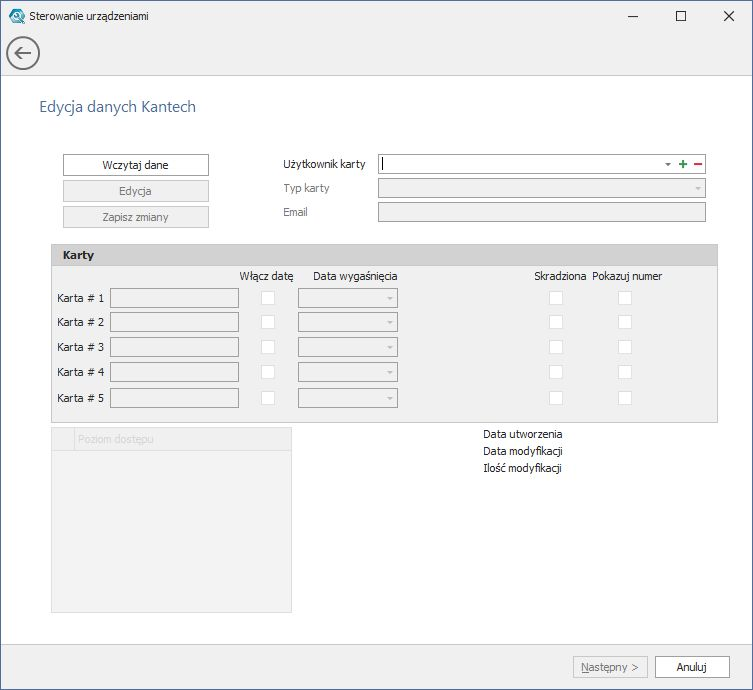Click the Data modyfikacji label
The width and height of the screenshot is (753, 690).
(x=522, y=451)
